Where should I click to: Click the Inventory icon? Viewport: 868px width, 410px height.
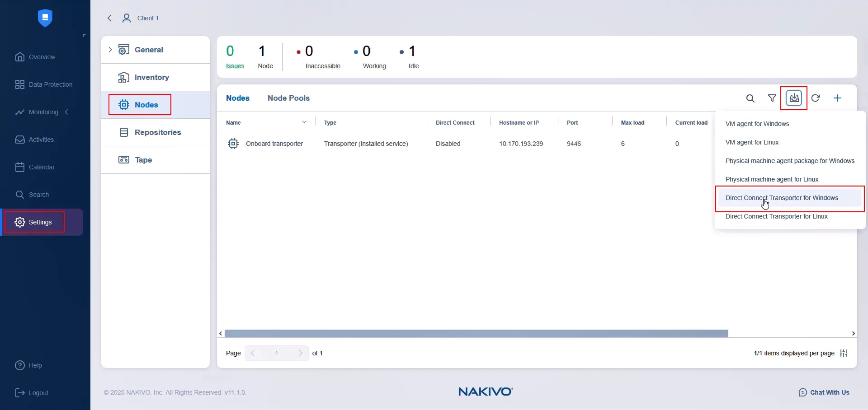point(124,77)
